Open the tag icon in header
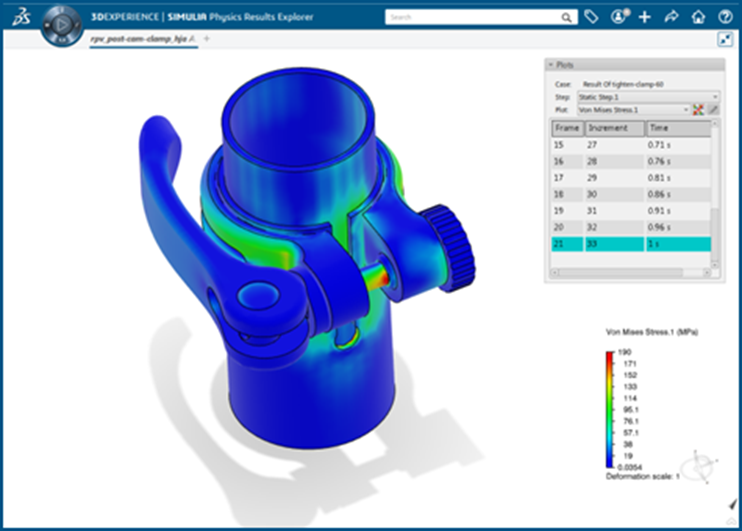 (591, 17)
